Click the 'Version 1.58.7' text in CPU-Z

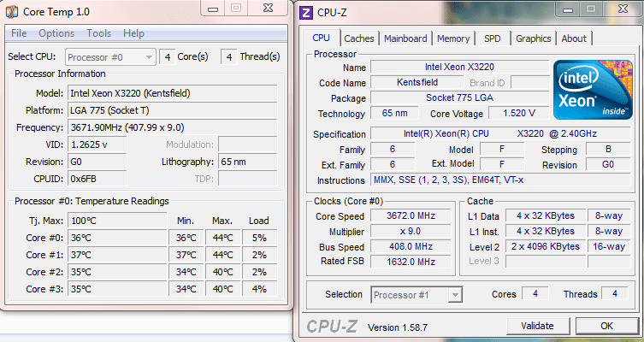pos(397,327)
